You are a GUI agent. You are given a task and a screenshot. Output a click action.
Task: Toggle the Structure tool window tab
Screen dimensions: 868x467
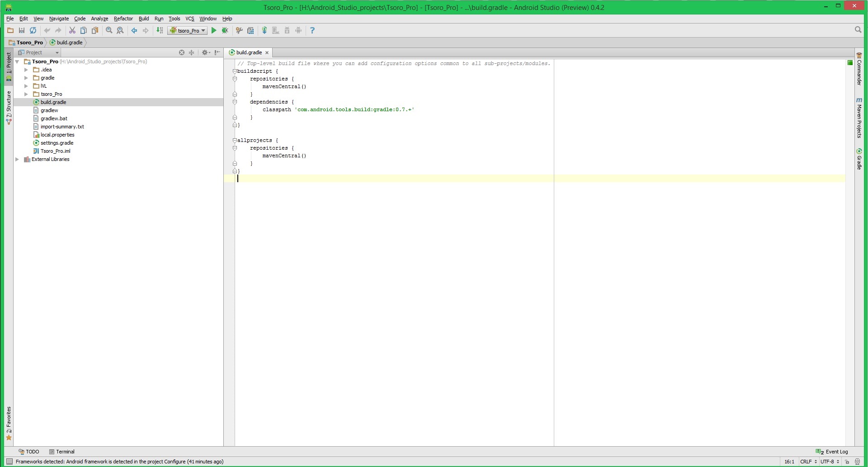9,108
